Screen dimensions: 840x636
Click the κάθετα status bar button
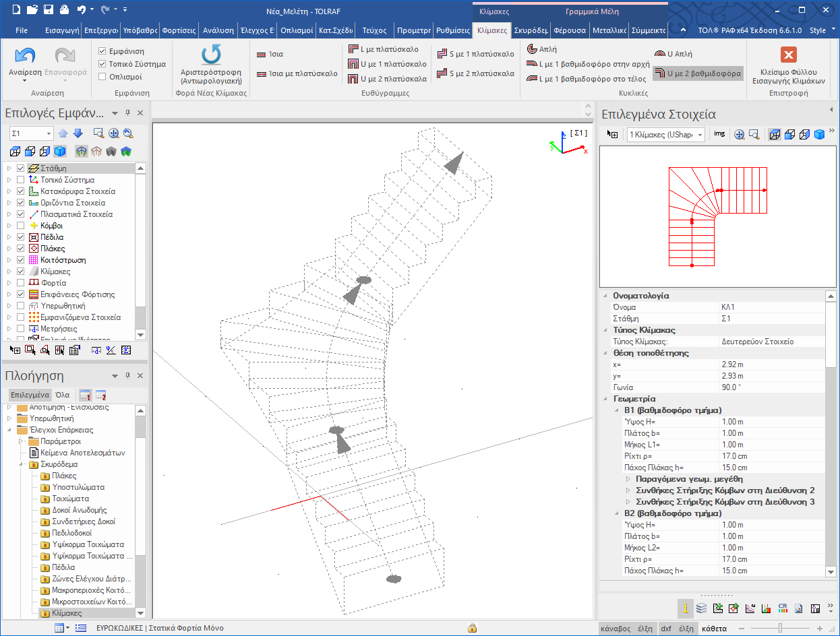point(714,629)
